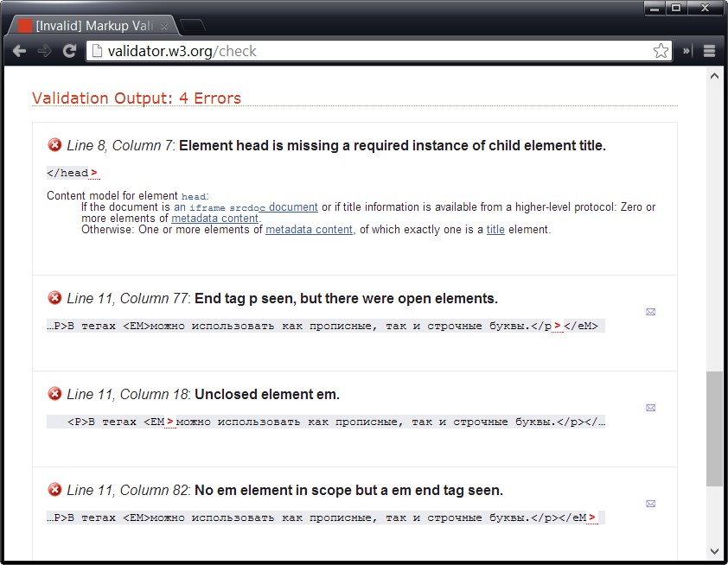The width and height of the screenshot is (728, 565).
Task: Click the envelope icon for Unclosed element em error
Action: click(x=650, y=408)
